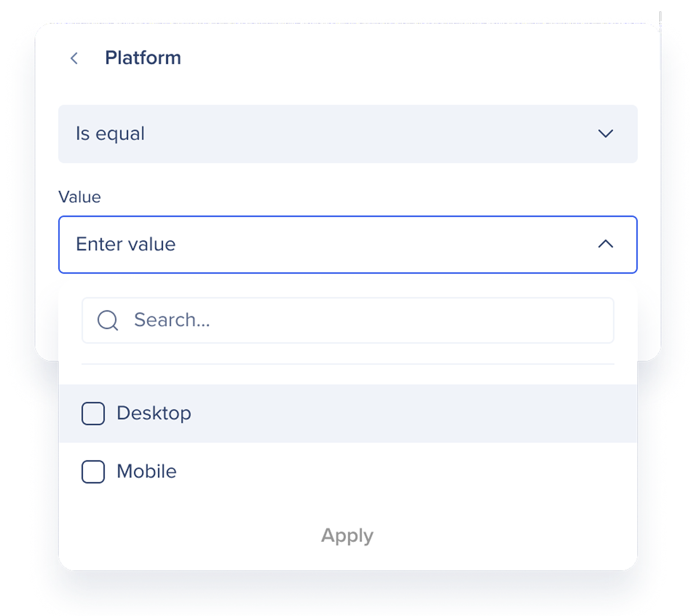Click the Search... placeholder text

point(172,320)
